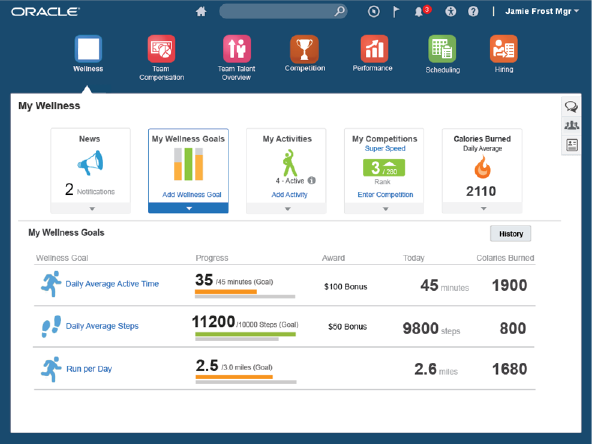Click the News megaphone icon

coord(90,163)
